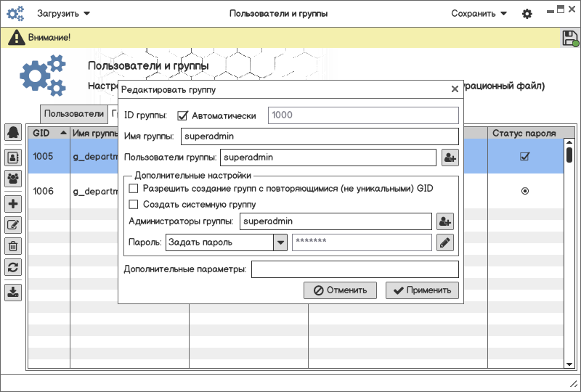Screen dimensions: 581x392
Task: Sort by the GID column header
Action: pos(49,133)
